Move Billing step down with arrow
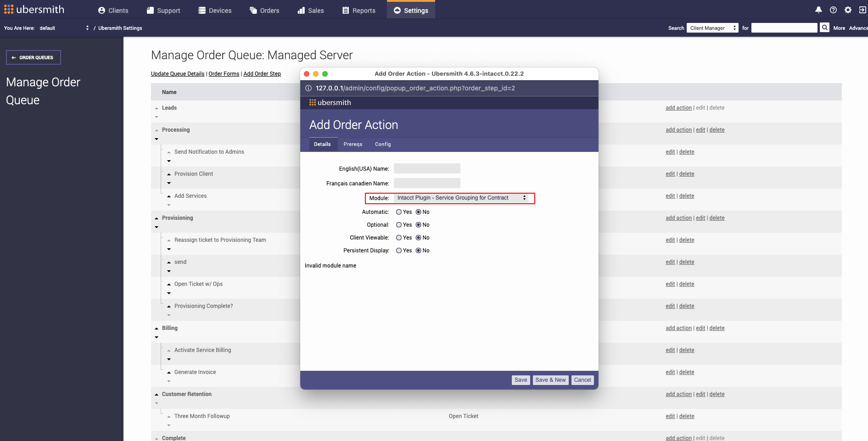 click(157, 337)
